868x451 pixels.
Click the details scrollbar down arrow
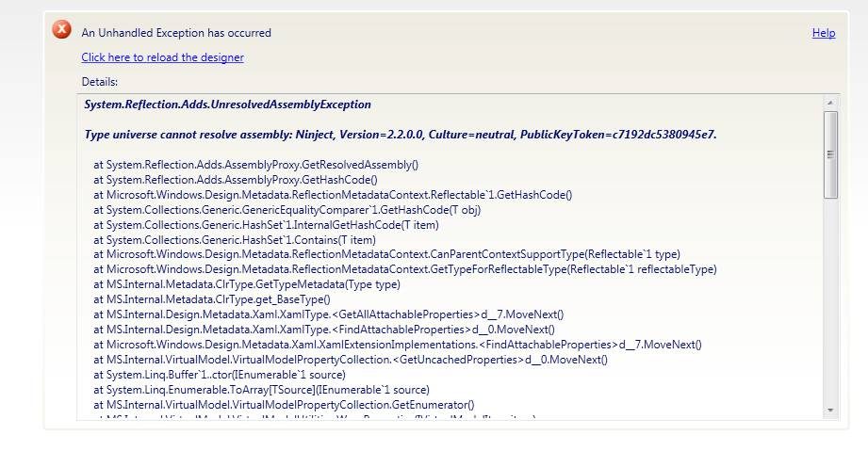pyautogui.click(x=830, y=411)
